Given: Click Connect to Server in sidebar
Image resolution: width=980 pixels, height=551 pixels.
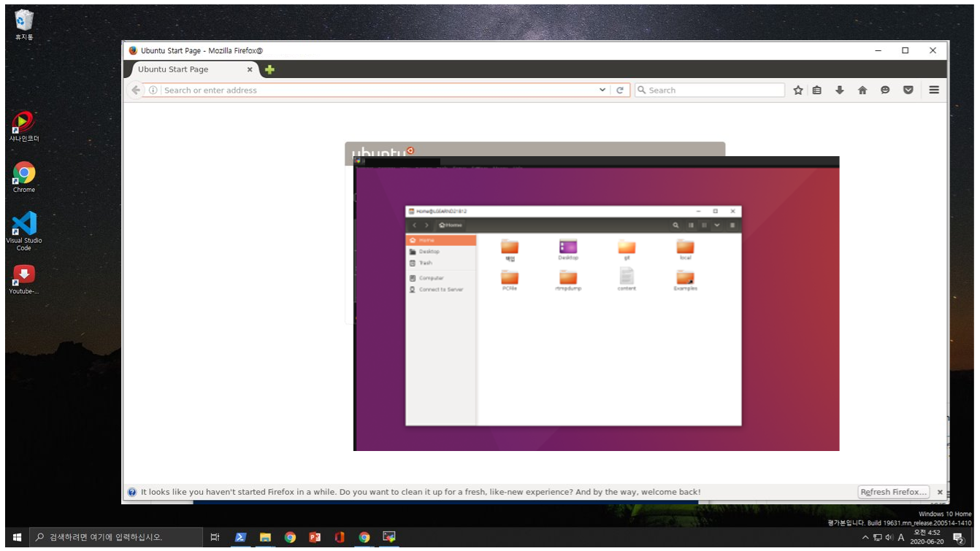Looking at the screenshot, I should point(441,290).
